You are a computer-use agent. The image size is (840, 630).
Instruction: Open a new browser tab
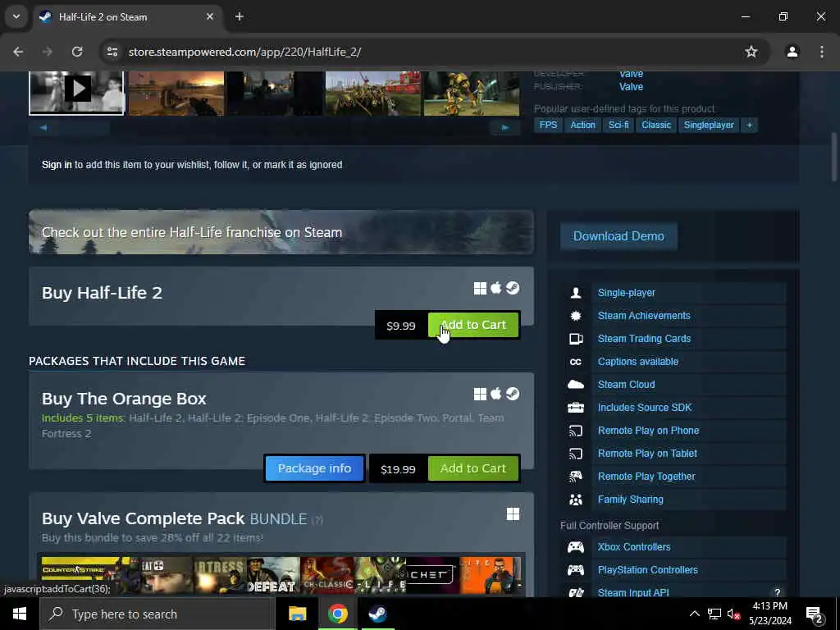point(240,16)
